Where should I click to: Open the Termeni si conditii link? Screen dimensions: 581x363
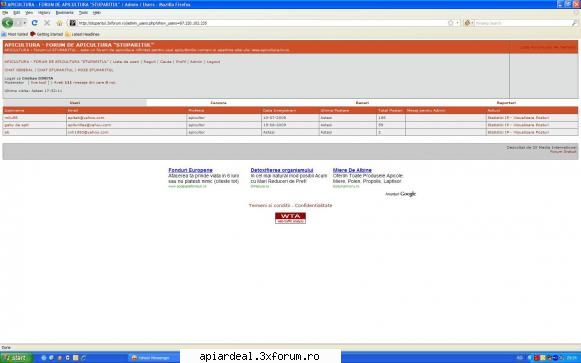point(269,205)
